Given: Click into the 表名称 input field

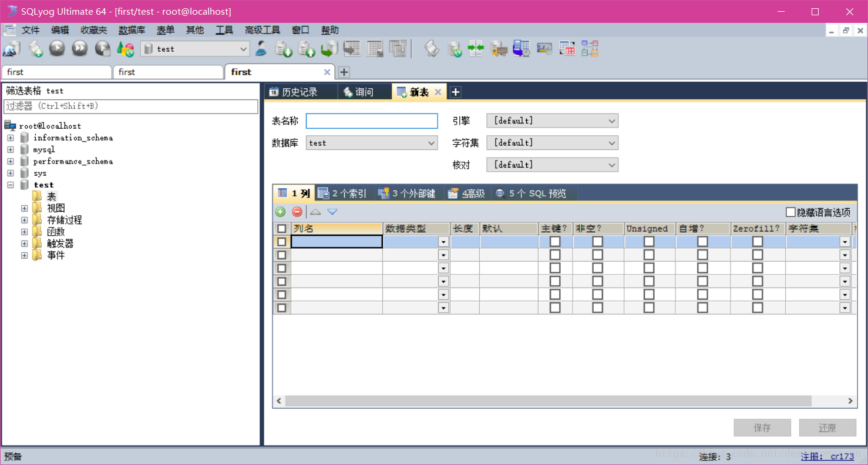Looking at the screenshot, I should coord(372,121).
